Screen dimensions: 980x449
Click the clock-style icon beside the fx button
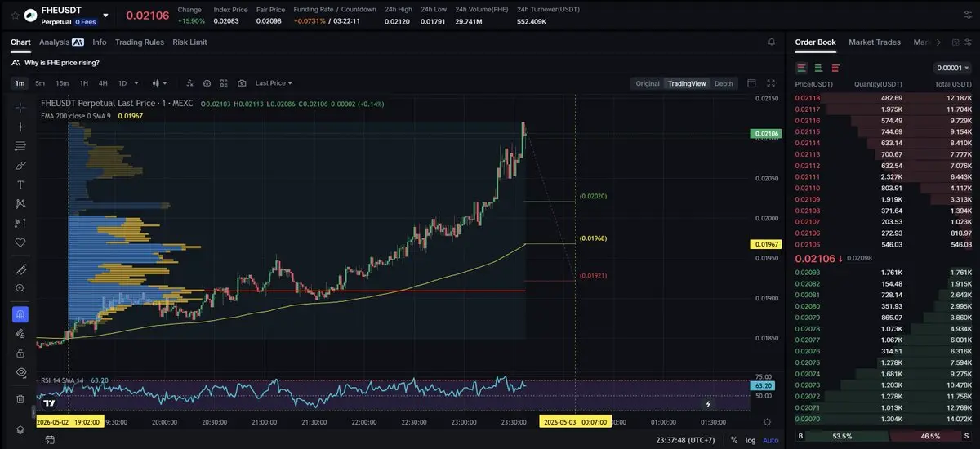(x=207, y=83)
